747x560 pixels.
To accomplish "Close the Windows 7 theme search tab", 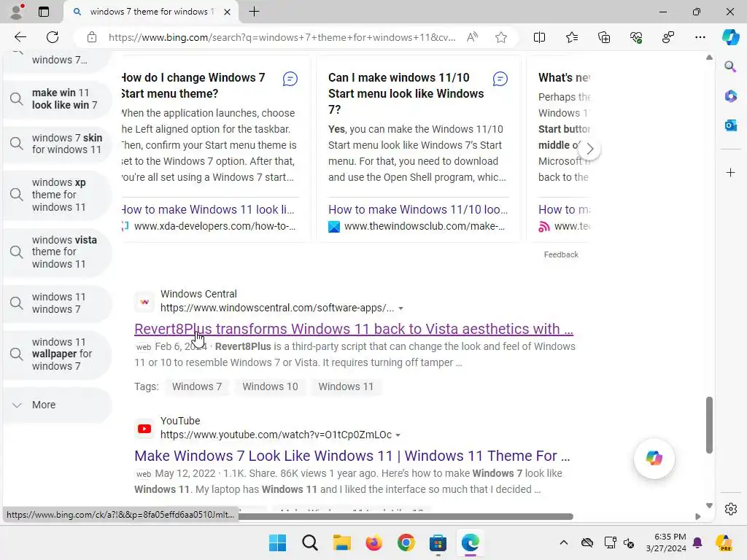I will point(228,12).
